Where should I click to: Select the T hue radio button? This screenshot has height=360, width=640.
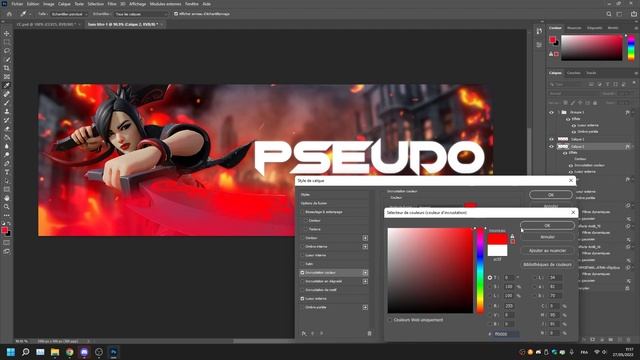490,278
